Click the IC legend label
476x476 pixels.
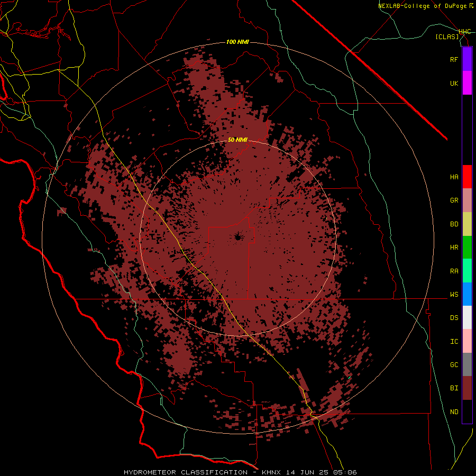tap(454, 342)
